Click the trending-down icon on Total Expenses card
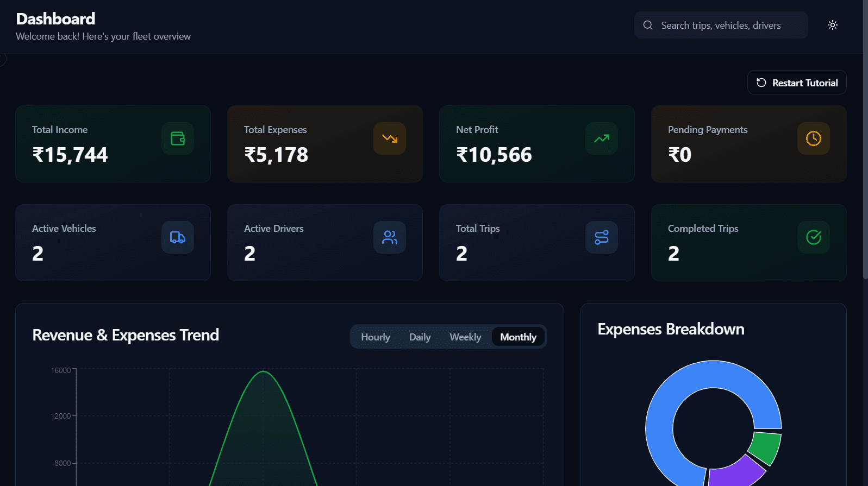This screenshot has height=486, width=868. 390,138
